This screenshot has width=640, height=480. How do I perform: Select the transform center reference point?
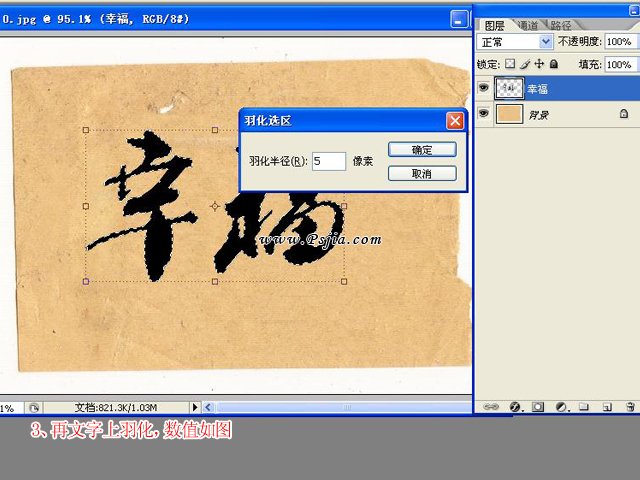215,206
